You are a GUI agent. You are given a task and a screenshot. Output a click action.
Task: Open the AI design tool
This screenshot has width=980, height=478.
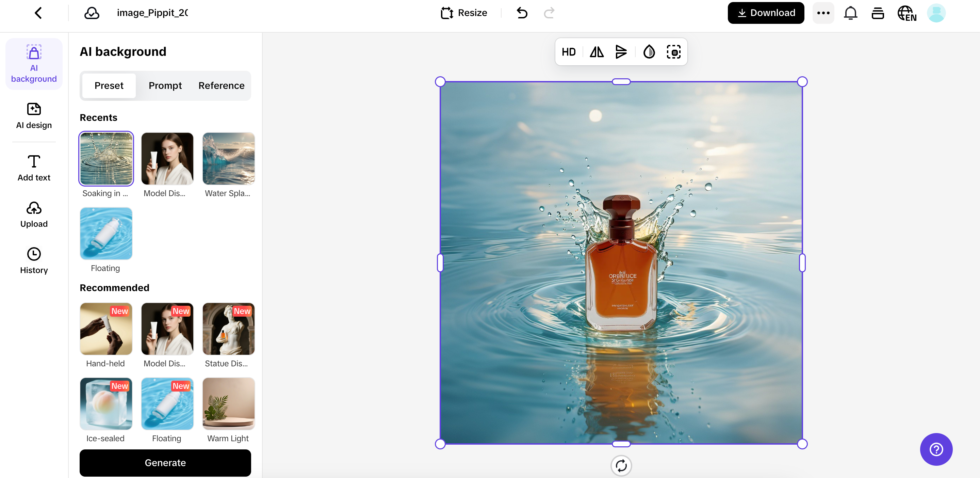[34, 116]
